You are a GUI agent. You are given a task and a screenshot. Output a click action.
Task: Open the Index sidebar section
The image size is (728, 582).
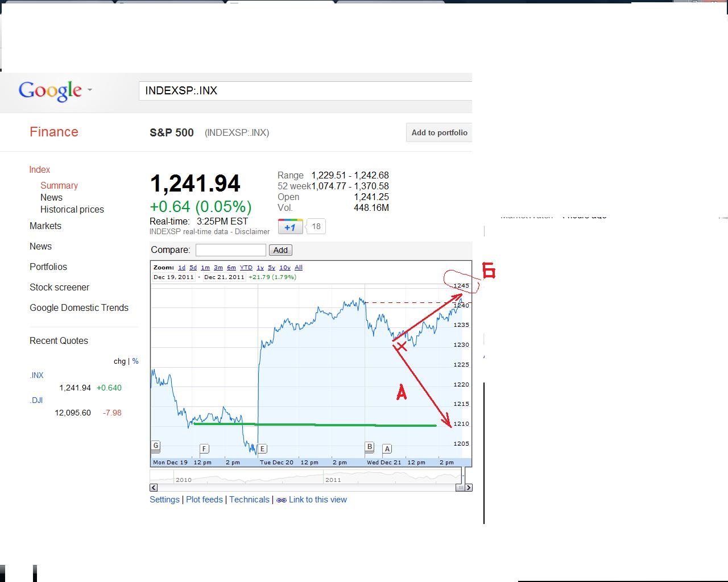pos(40,169)
